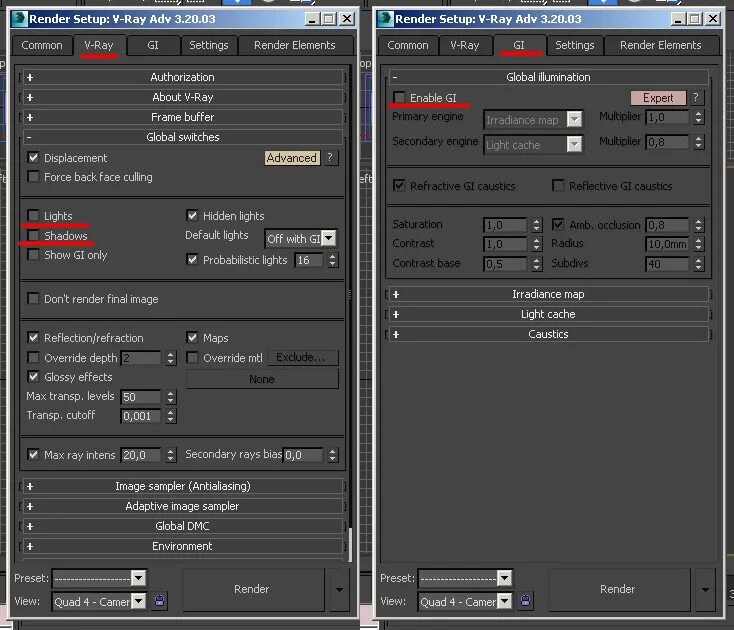The image size is (734, 630).
Task: Expand the Caustics rollout
Action: tap(548, 334)
